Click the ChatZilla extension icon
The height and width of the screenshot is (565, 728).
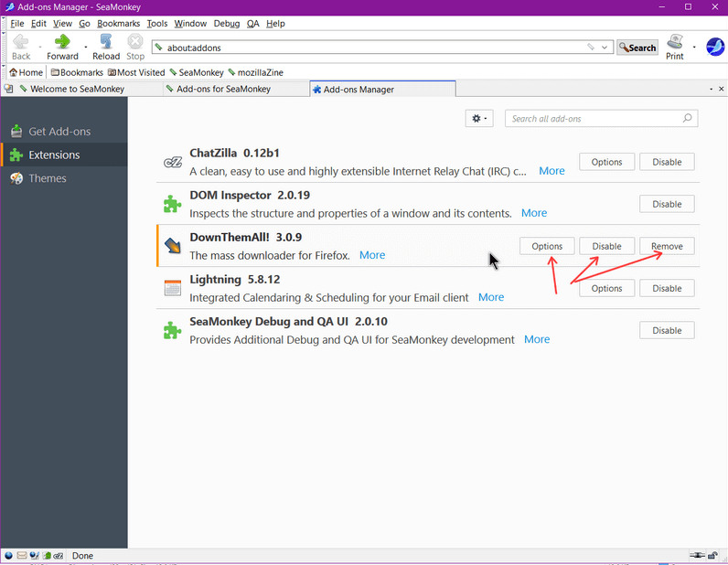pos(173,162)
